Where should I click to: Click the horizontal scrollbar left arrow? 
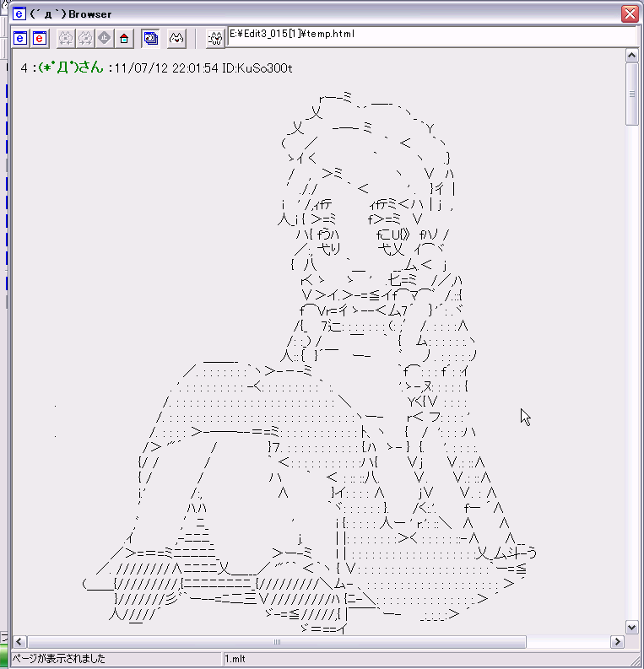click(x=19, y=642)
